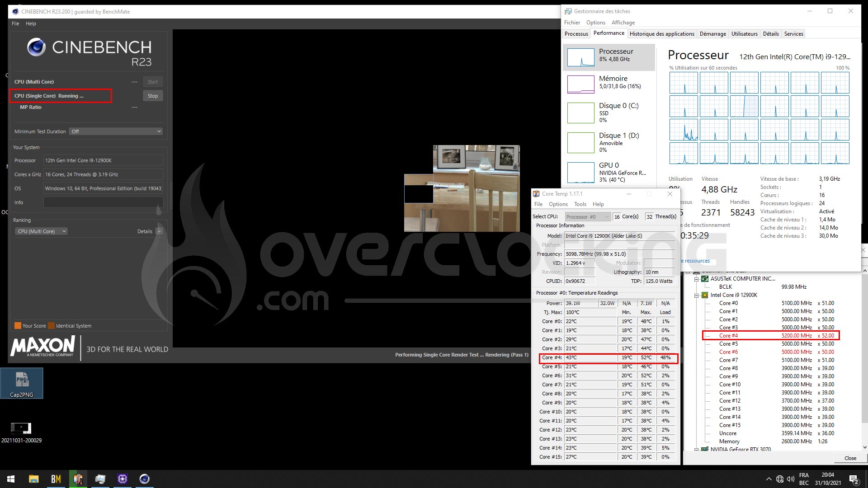868x488 pixels.
Task: Open Task Manager Affichage menu
Action: pyautogui.click(x=623, y=23)
